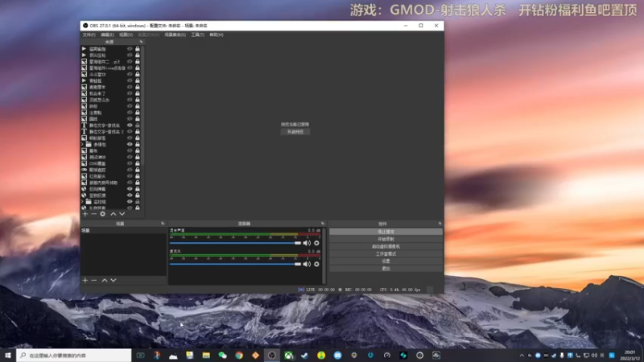Click the 停止推流 button
The width and height of the screenshot is (644, 362).
(x=386, y=232)
